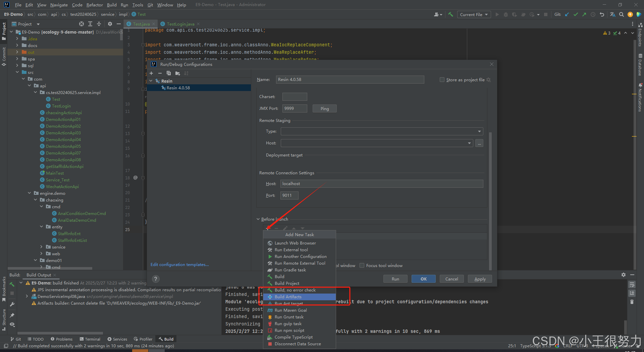The width and height of the screenshot is (644, 352).
Task: Click the Cancel button in the dialog
Action: pyautogui.click(x=451, y=279)
